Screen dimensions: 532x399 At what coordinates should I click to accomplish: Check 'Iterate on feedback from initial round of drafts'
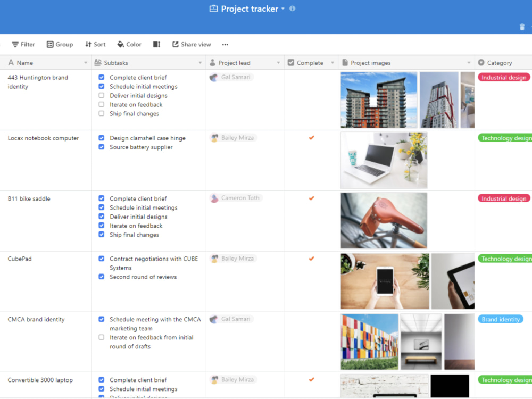point(101,337)
